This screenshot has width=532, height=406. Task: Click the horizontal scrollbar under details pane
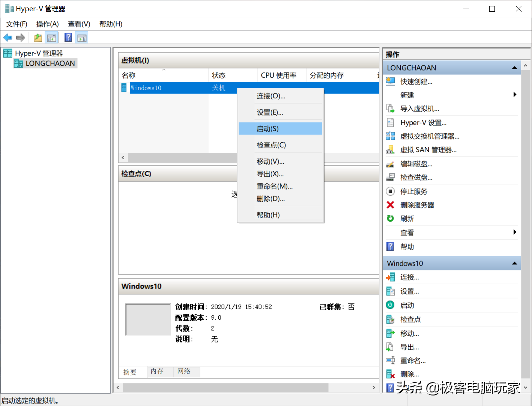point(225,387)
